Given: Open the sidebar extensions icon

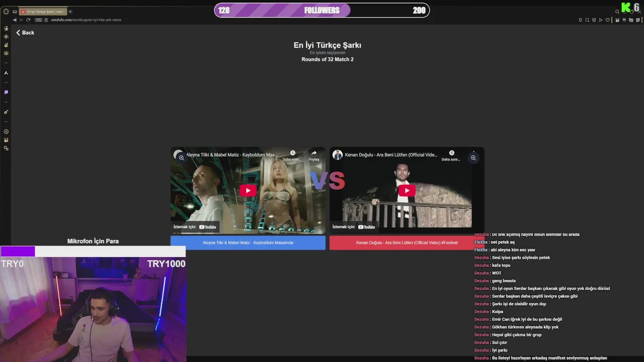Looking at the screenshot, I should pos(6,140).
